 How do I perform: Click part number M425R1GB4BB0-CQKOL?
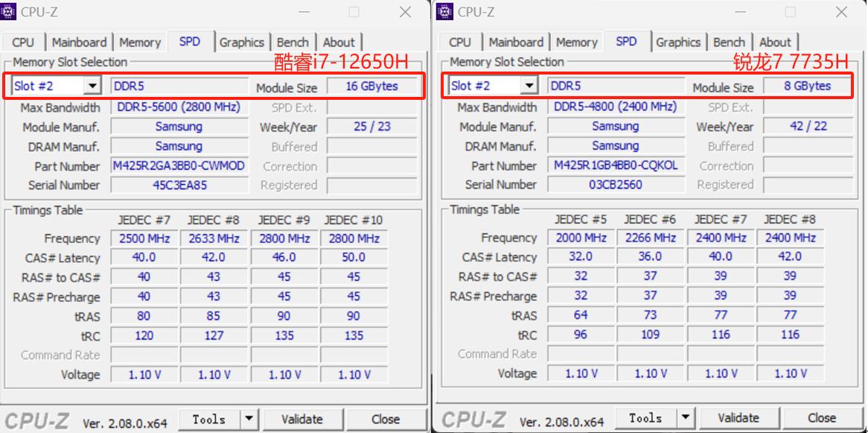(616, 165)
